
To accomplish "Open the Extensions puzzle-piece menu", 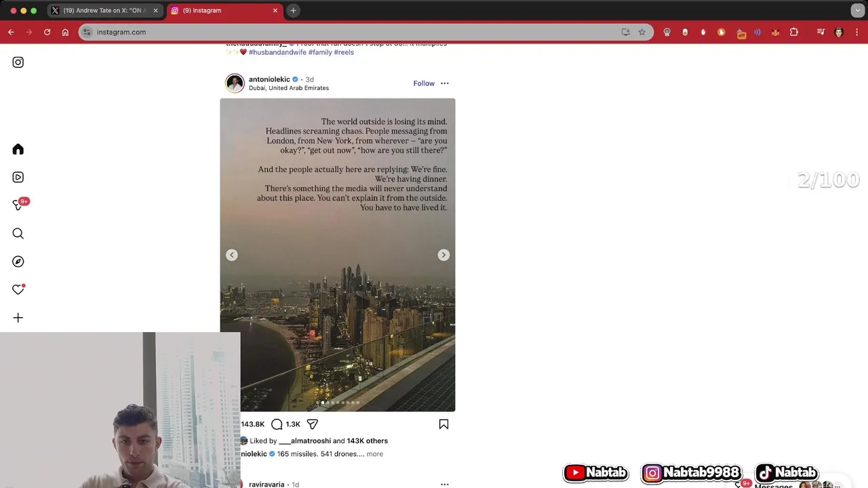I will pos(794,32).
